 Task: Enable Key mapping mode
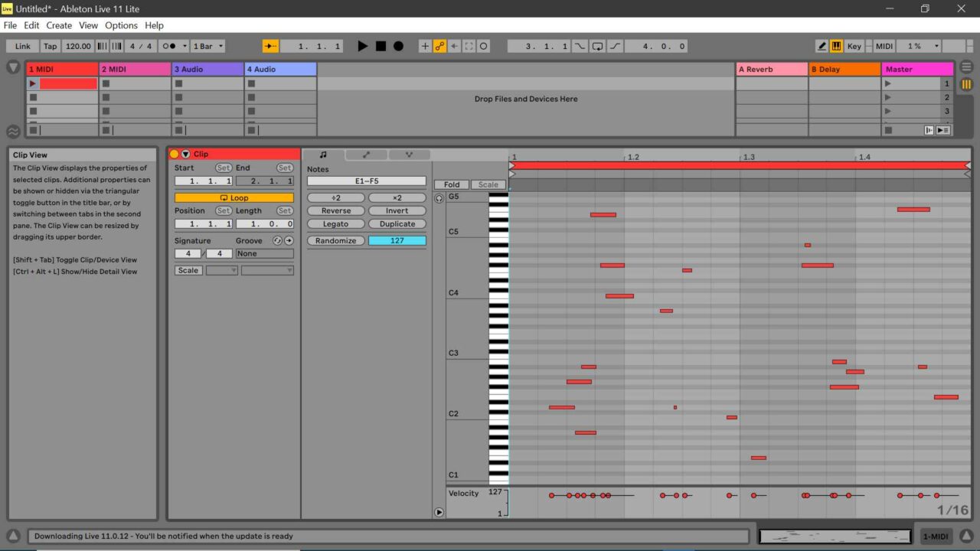(x=854, y=46)
